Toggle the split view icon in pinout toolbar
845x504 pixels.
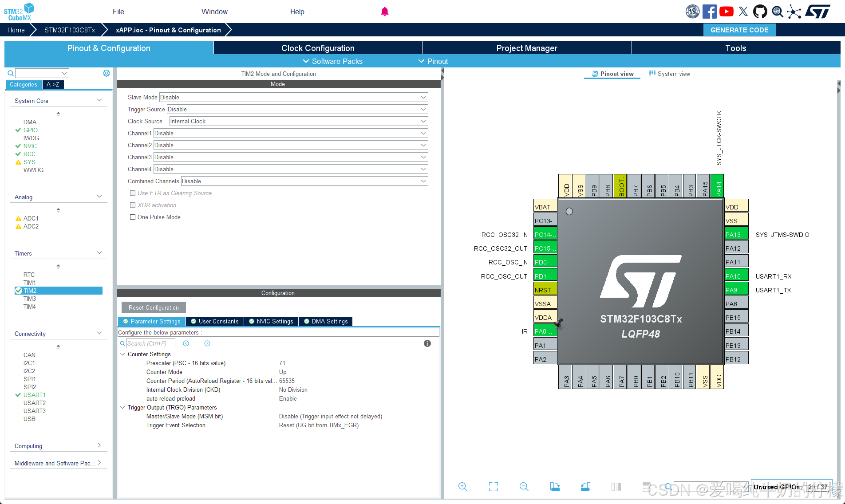tap(616, 487)
